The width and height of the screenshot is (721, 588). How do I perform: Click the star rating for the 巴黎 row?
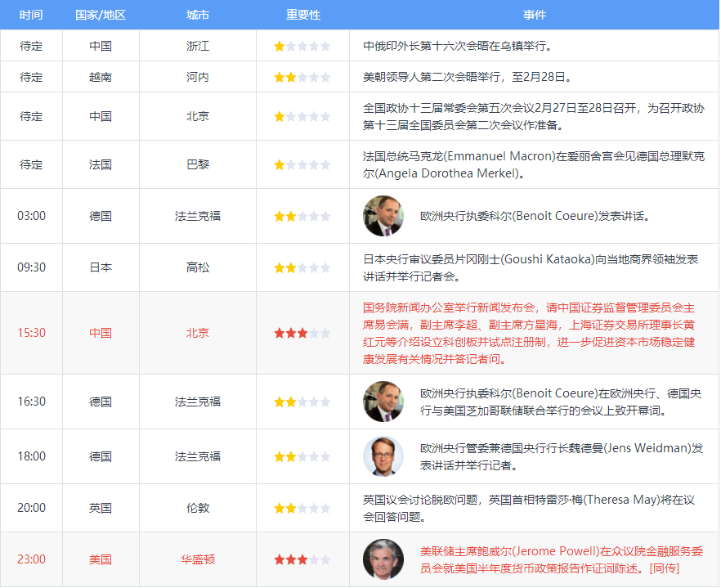click(x=302, y=164)
